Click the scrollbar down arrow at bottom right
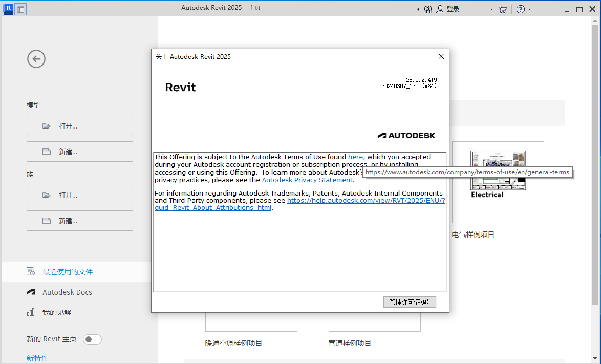The width and height of the screenshot is (601, 364). (594, 359)
